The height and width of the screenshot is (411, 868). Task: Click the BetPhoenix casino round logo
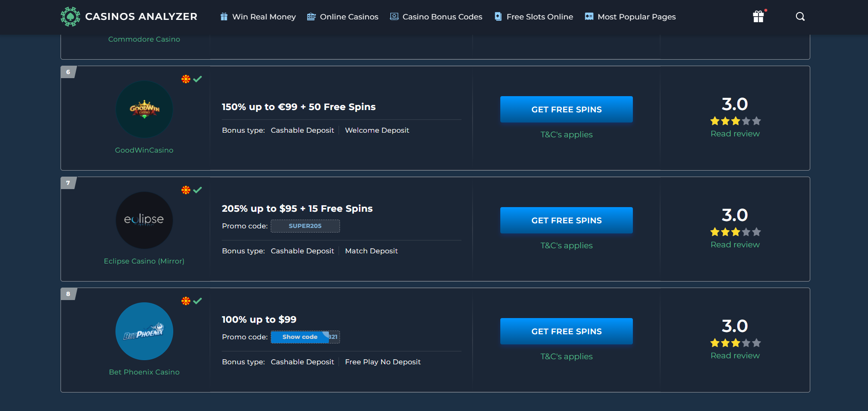click(x=144, y=331)
